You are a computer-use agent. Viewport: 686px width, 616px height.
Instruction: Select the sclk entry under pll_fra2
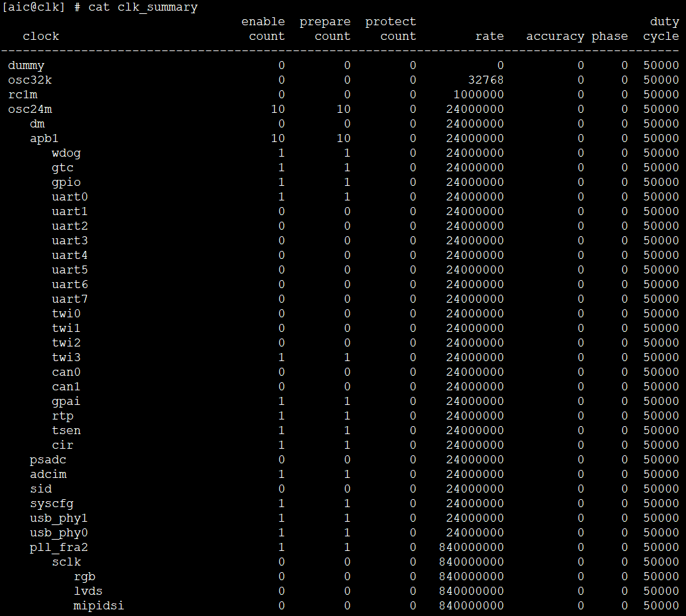[66, 562]
